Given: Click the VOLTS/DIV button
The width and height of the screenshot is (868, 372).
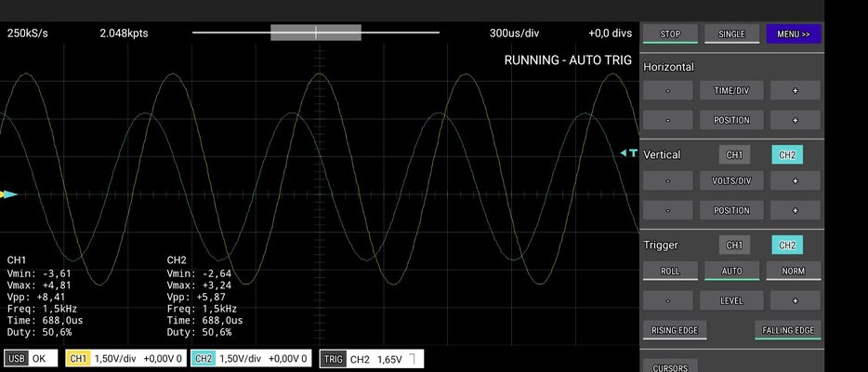Looking at the screenshot, I should click(x=731, y=180).
